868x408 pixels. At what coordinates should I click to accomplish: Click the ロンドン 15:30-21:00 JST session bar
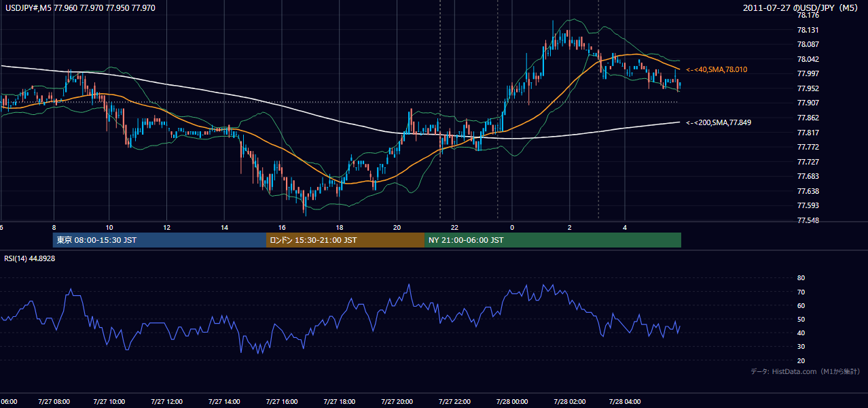(346, 240)
